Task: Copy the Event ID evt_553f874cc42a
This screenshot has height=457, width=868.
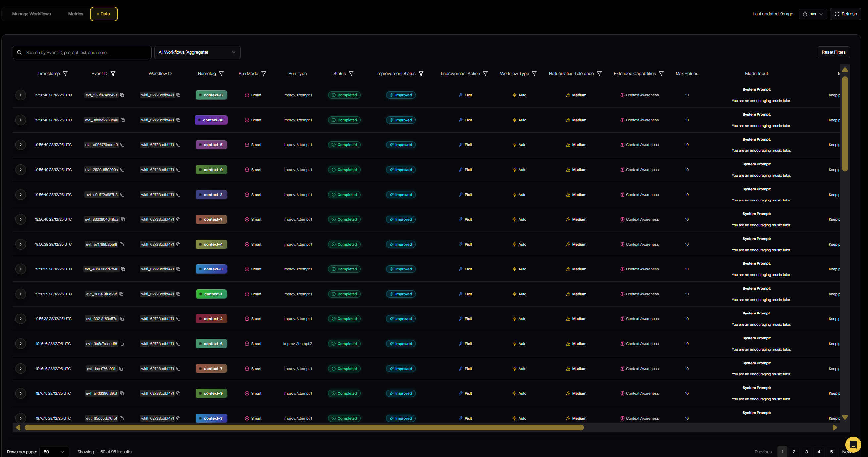Action: pos(122,95)
